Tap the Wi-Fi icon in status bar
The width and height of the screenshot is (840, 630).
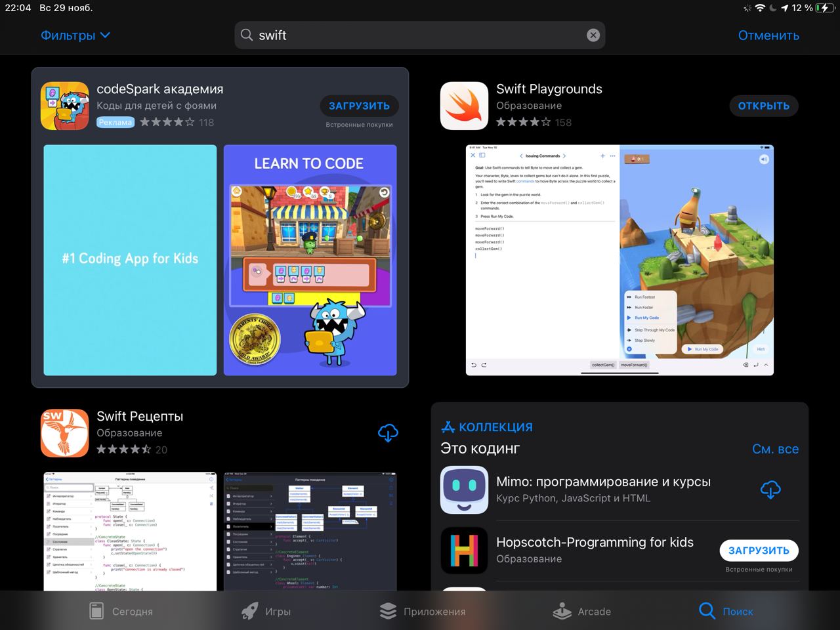(760, 8)
